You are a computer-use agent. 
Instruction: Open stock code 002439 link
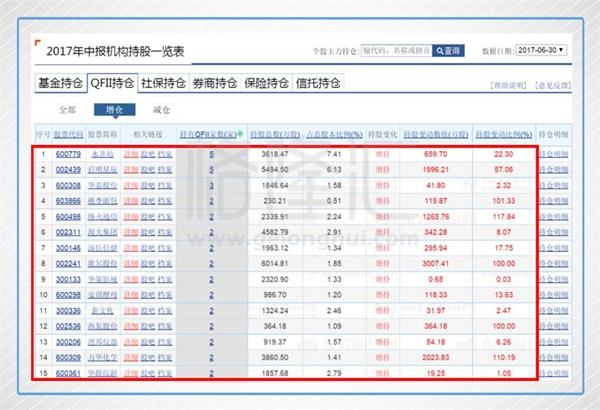coord(68,170)
